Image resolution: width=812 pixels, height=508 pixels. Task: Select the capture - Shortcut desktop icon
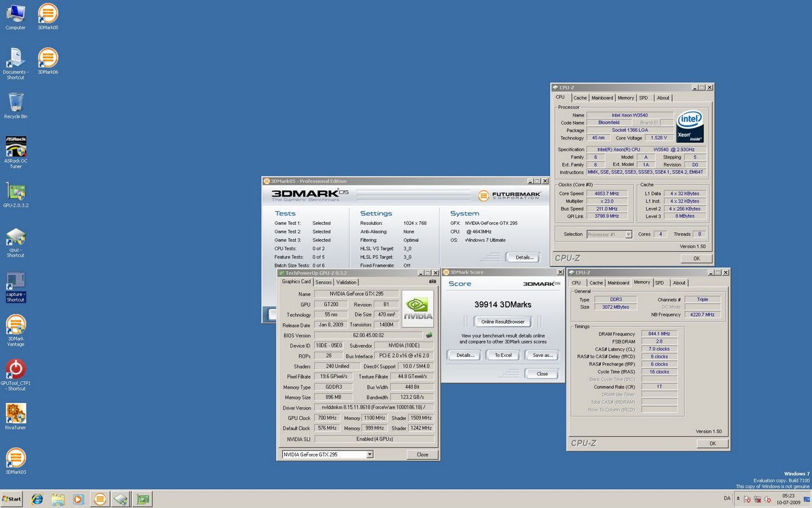(x=15, y=287)
